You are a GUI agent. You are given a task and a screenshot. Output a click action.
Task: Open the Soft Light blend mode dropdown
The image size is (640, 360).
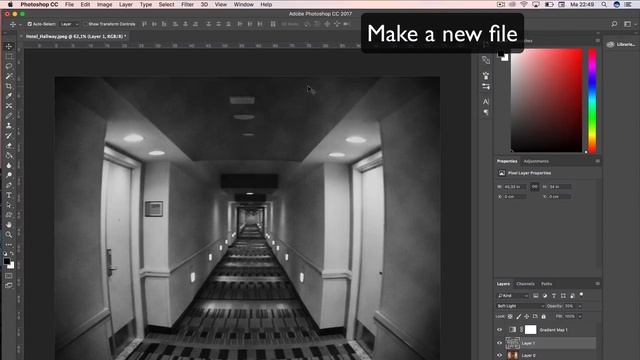(x=520, y=306)
